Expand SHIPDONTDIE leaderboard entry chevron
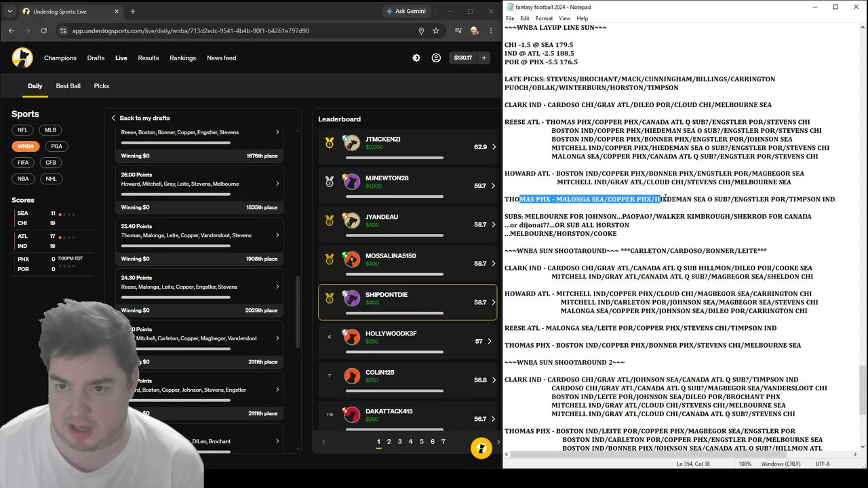This screenshot has height=488, width=868. (x=494, y=302)
